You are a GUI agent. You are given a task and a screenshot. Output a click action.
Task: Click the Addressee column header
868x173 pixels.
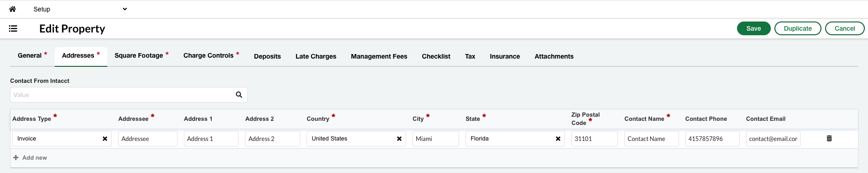coord(133,119)
